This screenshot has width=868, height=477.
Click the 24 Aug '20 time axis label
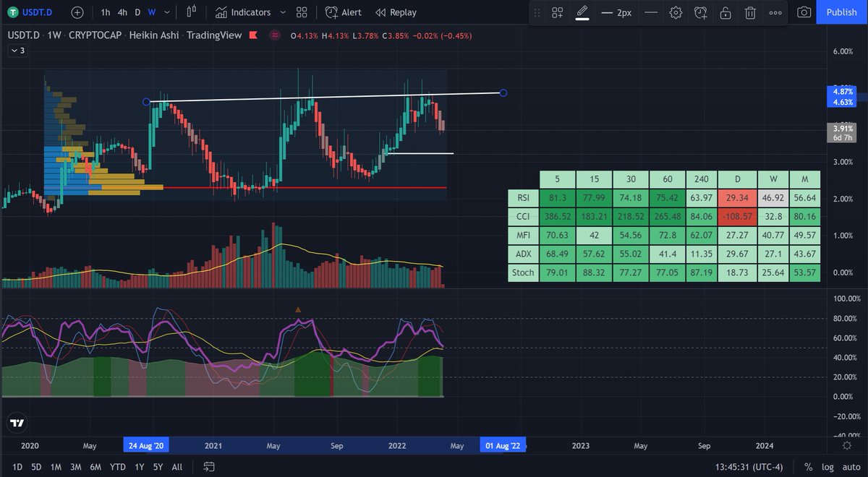147,445
